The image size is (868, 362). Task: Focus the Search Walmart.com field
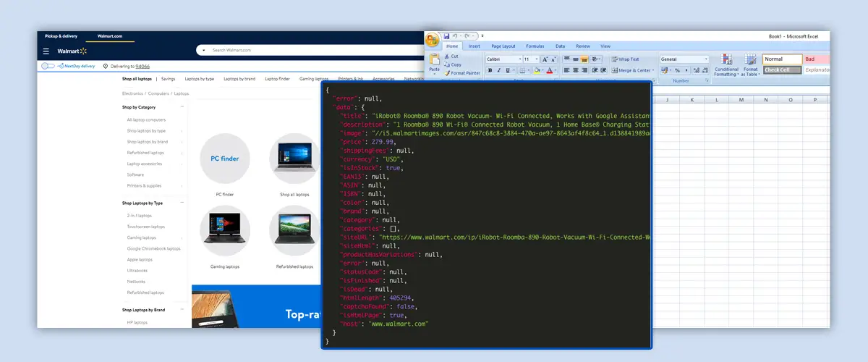point(311,51)
